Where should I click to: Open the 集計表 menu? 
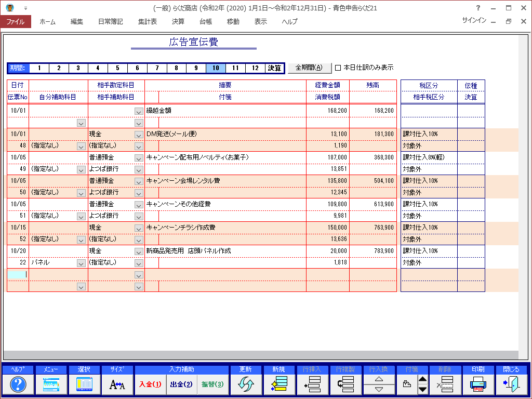point(147,21)
